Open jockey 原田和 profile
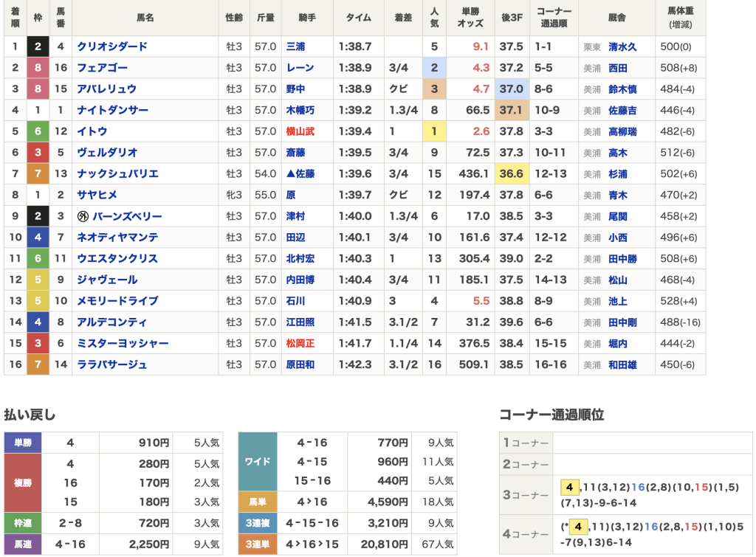Viewport: 756px width, 557px height. tap(300, 364)
